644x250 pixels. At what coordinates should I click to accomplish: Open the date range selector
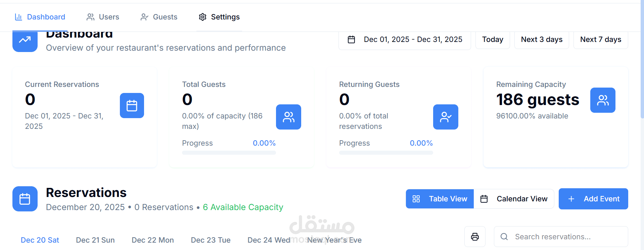[404, 39]
